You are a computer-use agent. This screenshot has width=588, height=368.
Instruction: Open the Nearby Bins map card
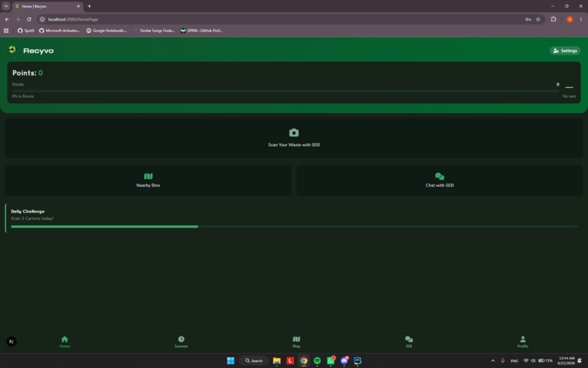148,180
